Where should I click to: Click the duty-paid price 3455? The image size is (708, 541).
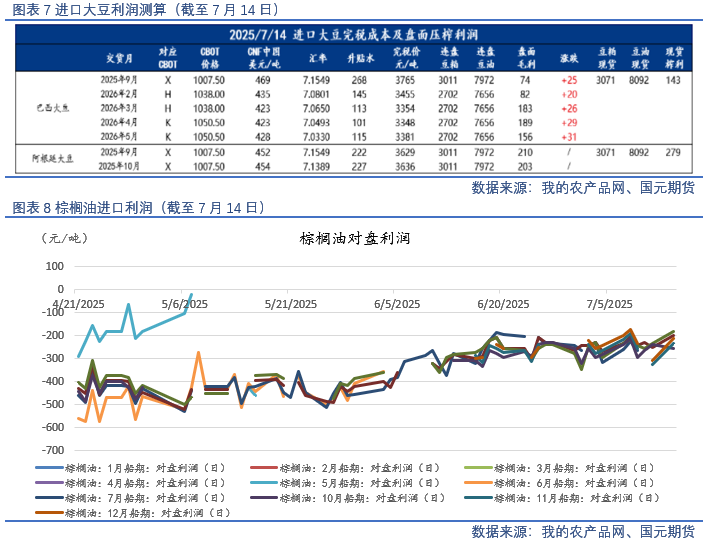pos(405,94)
